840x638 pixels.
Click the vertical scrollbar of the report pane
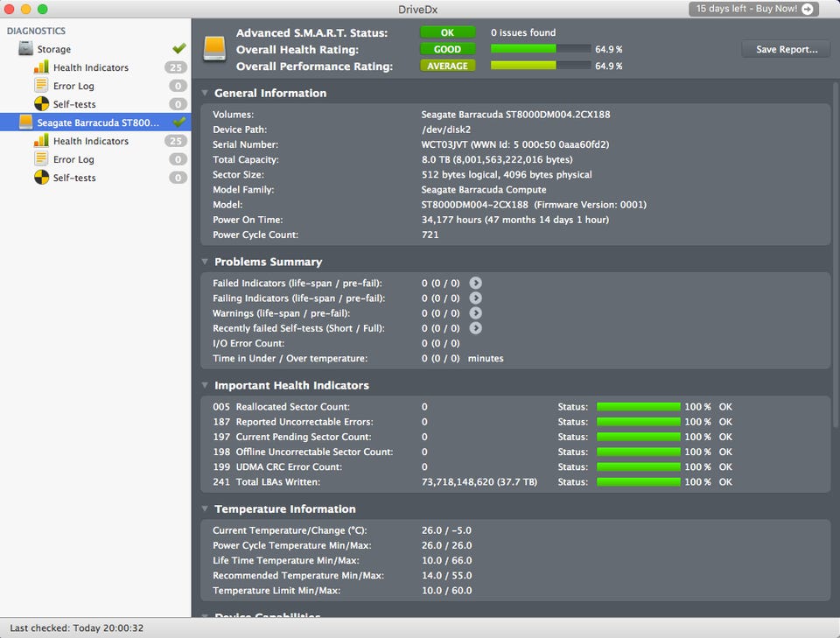click(836, 255)
